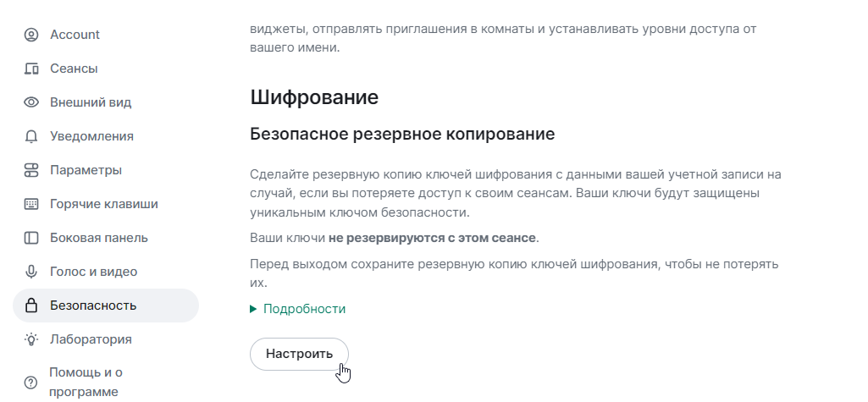Click the keyboard icon for Горячие клавиши
This screenshot has width=868, height=402.
(31, 204)
